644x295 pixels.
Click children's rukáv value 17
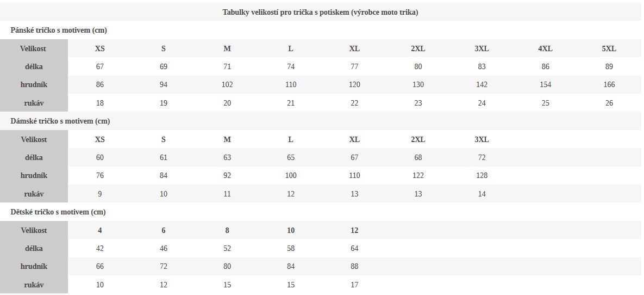pyautogui.click(x=354, y=285)
